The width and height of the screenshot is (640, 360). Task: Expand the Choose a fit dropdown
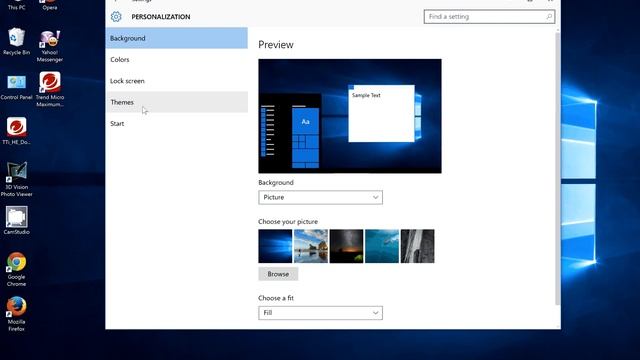(x=320, y=313)
